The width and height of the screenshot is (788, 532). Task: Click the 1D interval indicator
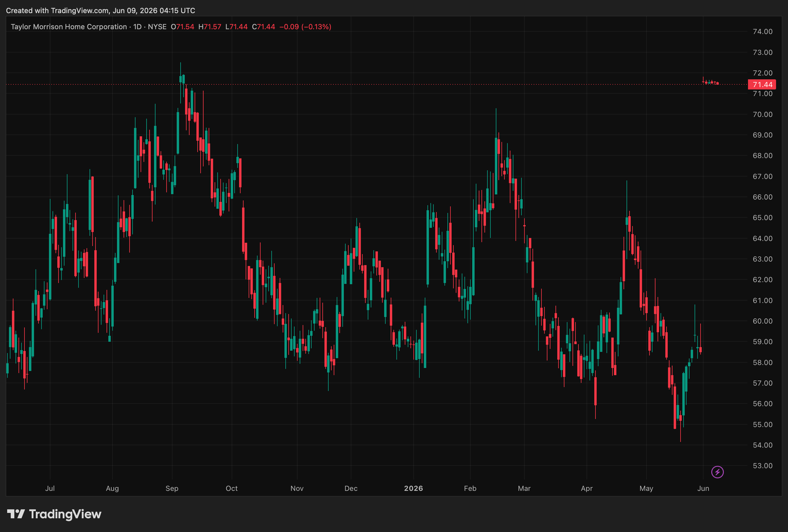137,27
